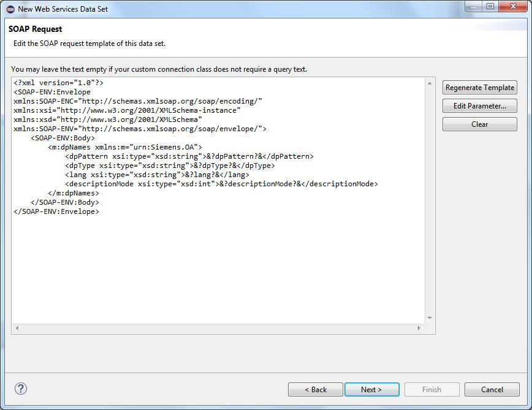Click the descriptionMode parameter line
Image resolution: width=532 pixels, height=410 pixels.
221,184
